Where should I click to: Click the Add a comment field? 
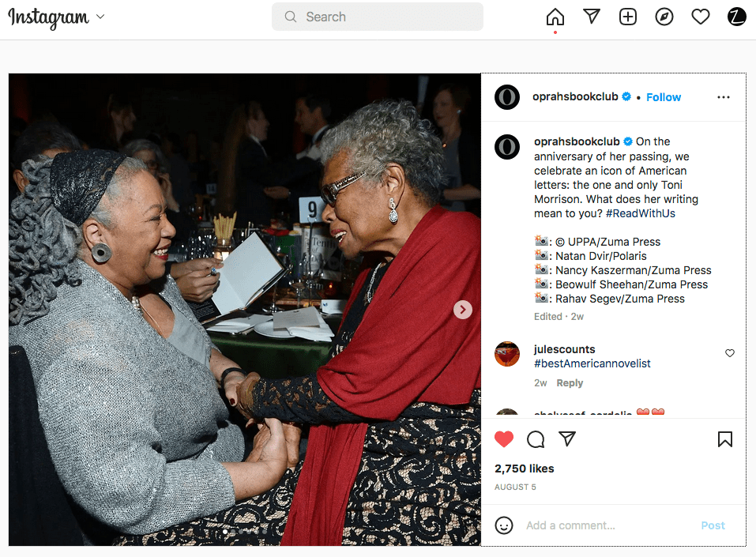[x=607, y=525]
